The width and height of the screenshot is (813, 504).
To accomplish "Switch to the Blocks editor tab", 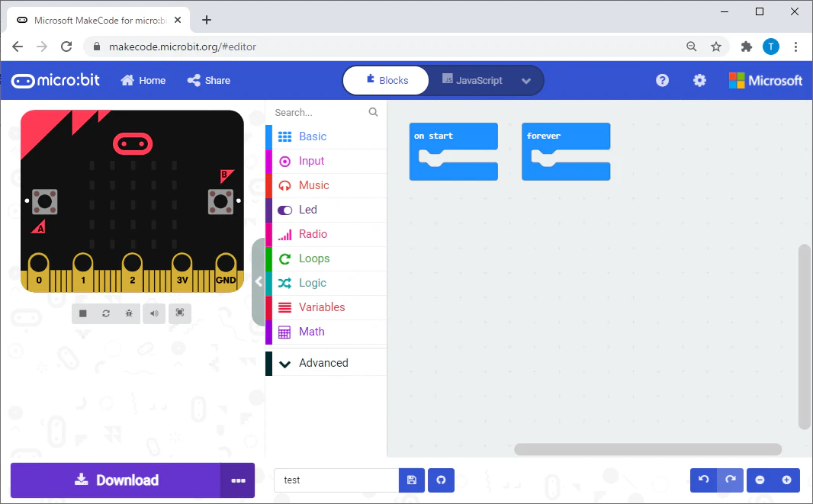I will [386, 80].
